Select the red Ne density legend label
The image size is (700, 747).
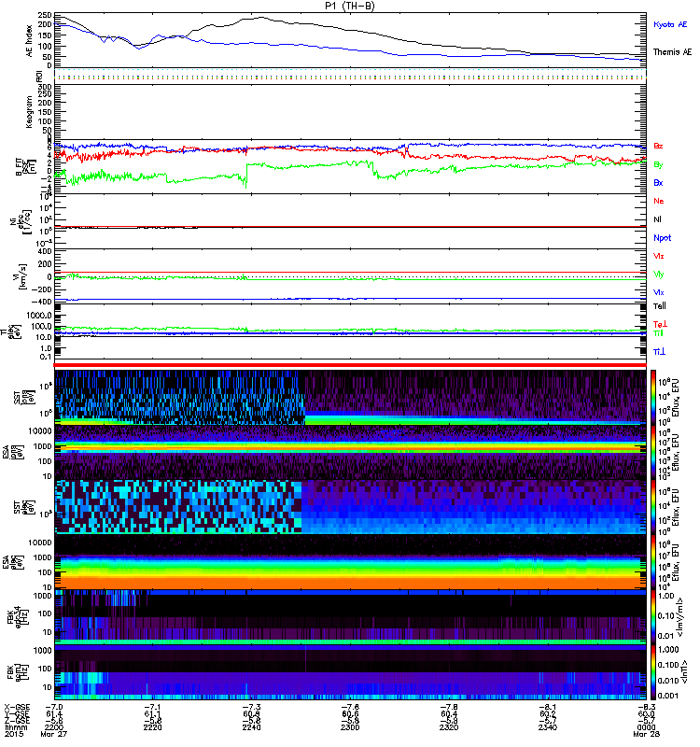(659, 201)
